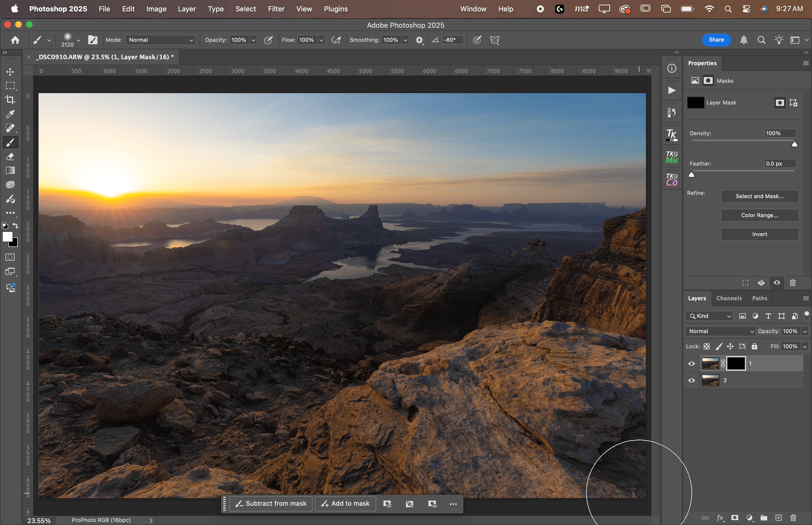
Task: Hide layer 1 with eye icon
Action: [x=692, y=363]
